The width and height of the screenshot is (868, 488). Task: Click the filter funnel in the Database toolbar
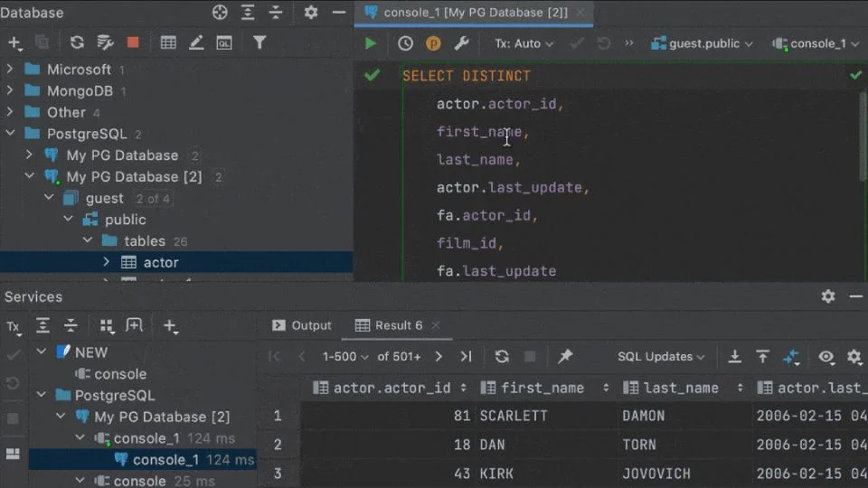[x=259, y=42]
